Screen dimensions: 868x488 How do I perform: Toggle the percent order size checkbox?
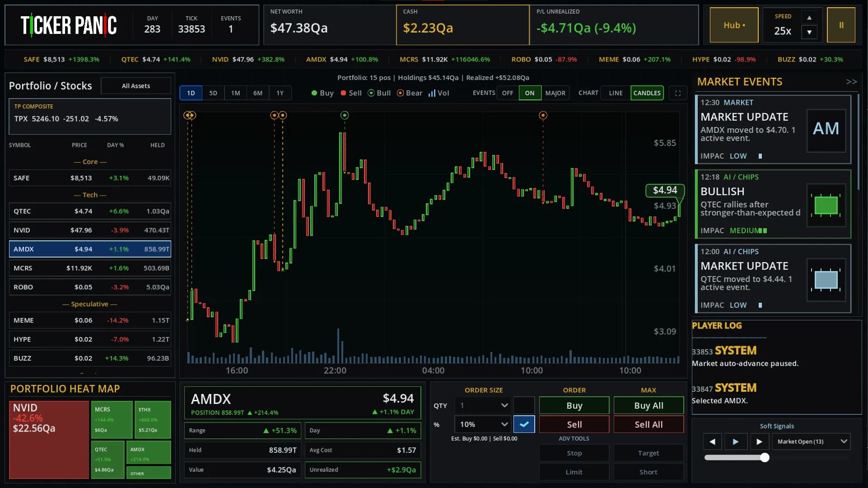(x=524, y=424)
